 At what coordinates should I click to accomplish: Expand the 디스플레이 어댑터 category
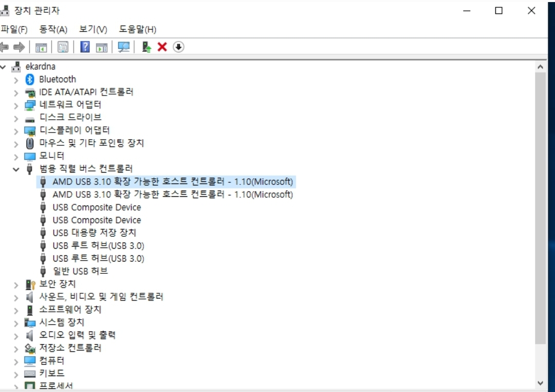click(x=16, y=130)
